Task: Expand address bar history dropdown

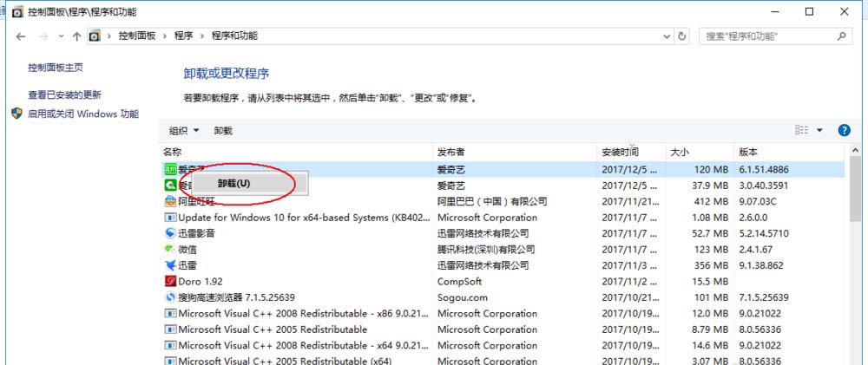Action: click(667, 36)
